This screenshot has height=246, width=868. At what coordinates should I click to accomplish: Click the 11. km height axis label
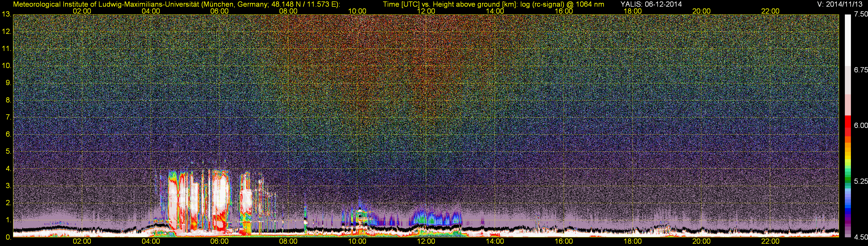click(x=6, y=49)
